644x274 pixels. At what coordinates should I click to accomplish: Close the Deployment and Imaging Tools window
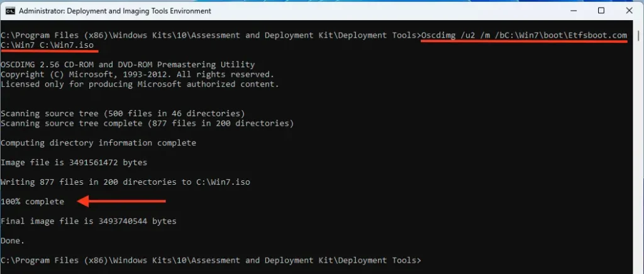tap(630, 11)
